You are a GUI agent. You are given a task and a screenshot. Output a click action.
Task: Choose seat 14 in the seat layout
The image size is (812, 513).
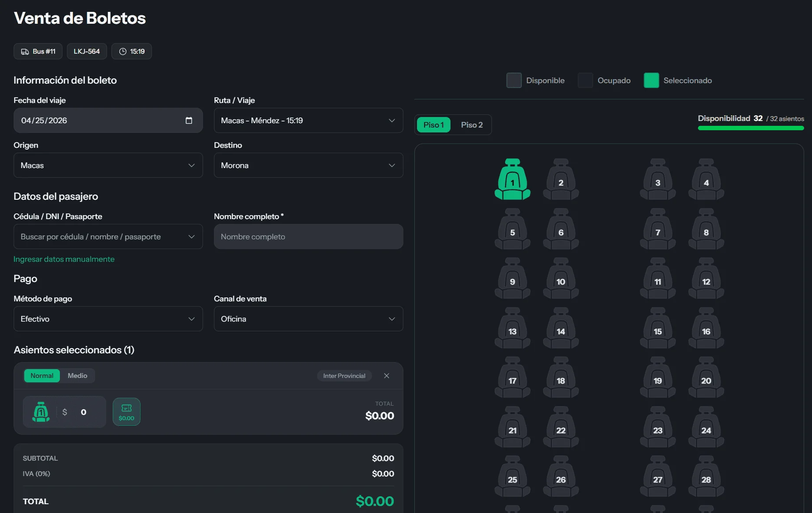click(561, 328)
